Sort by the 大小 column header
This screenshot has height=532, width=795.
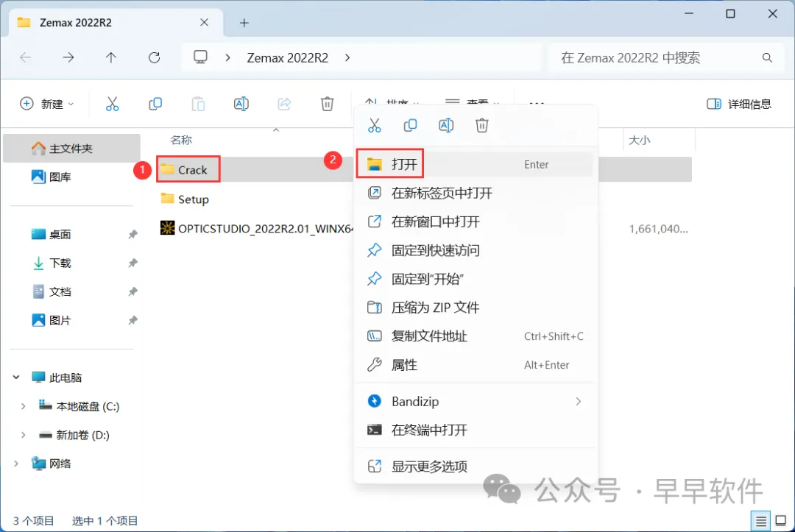point(639,140)
